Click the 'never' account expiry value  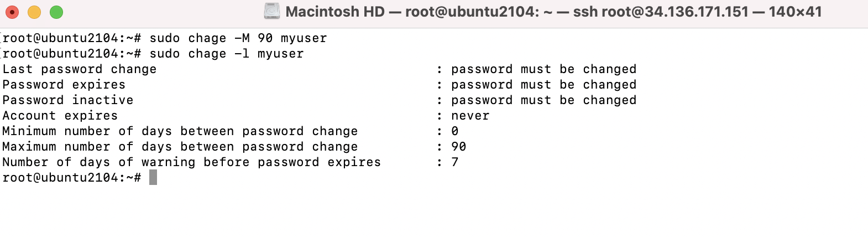470,116
